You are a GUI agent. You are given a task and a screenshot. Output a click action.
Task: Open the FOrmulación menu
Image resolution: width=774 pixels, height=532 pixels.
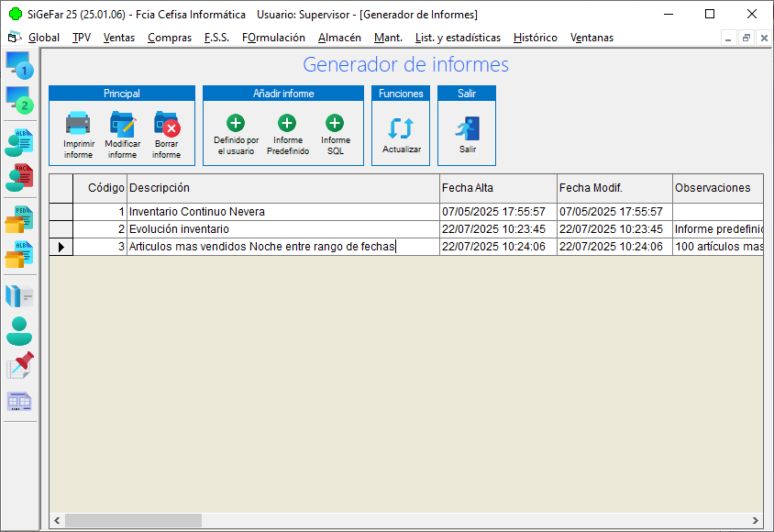tap(273, 38)
